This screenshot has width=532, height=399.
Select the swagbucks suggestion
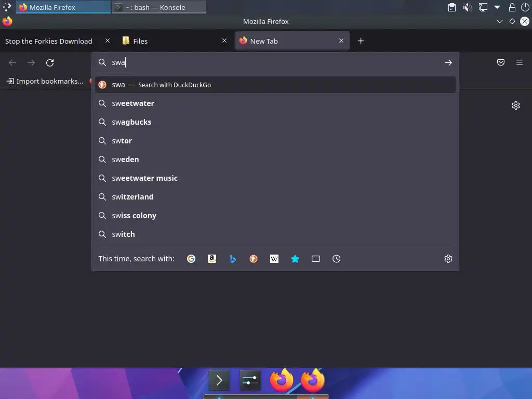coord(275,122)
